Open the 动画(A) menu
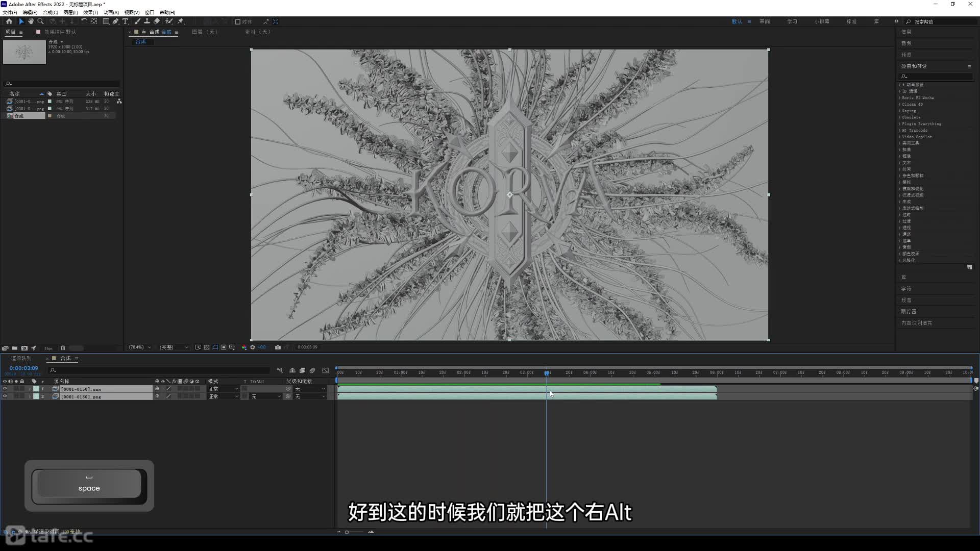The width and height of the screenshot is (980, 551). [111, 12]
